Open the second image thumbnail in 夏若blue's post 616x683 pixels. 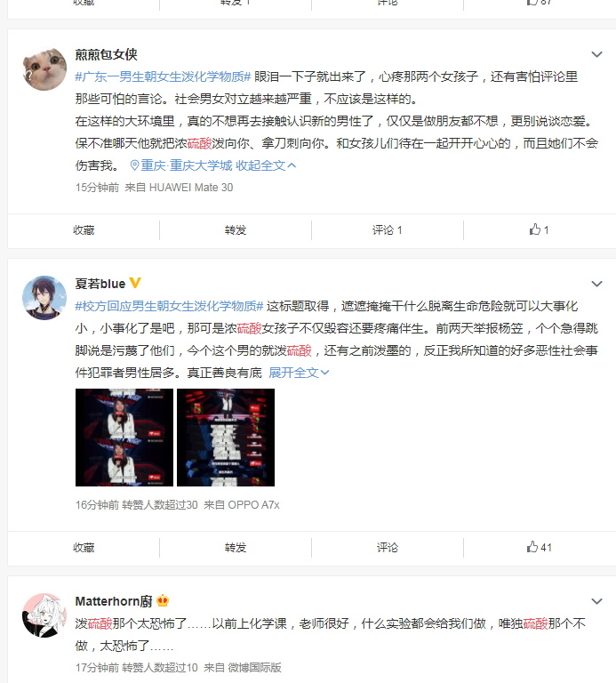[226, 438]
